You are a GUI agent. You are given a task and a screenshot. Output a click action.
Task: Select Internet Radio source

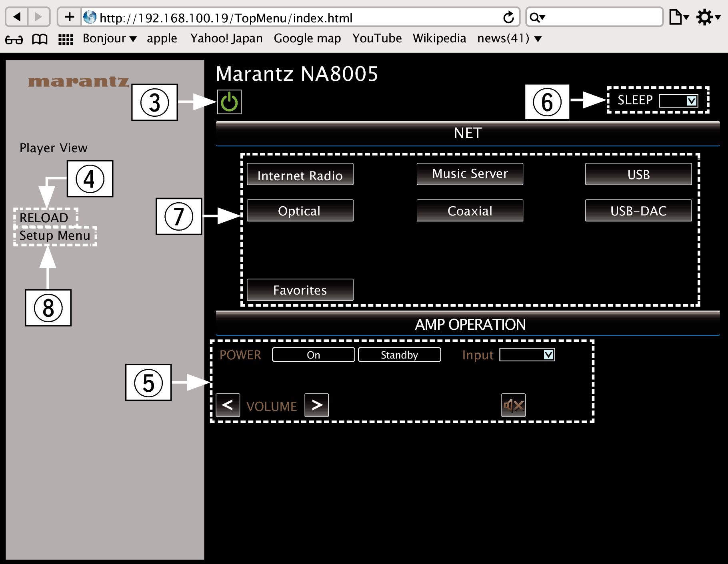[300, 174]
